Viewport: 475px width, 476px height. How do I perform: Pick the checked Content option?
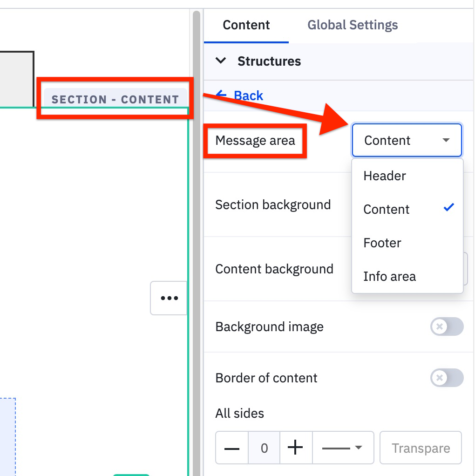click(387, 210)
